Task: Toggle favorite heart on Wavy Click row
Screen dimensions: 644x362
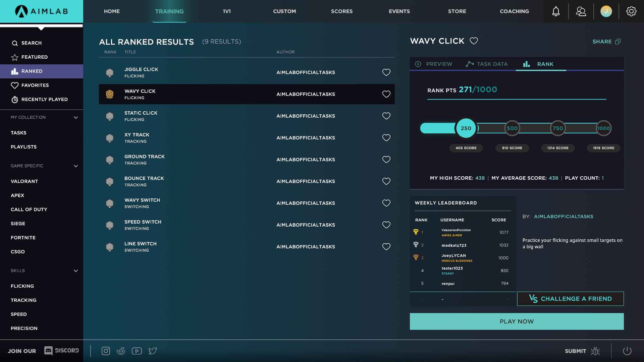Action: (386, 94)
